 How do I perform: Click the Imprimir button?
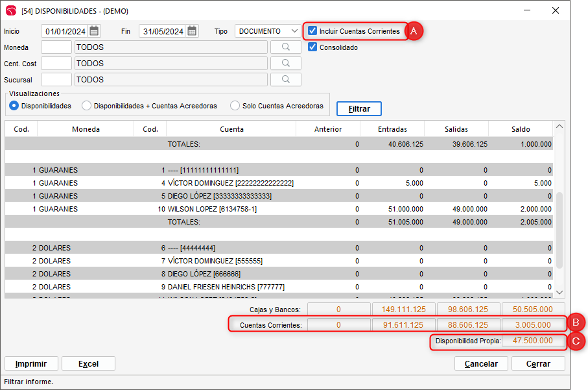(x=31, y=364)
